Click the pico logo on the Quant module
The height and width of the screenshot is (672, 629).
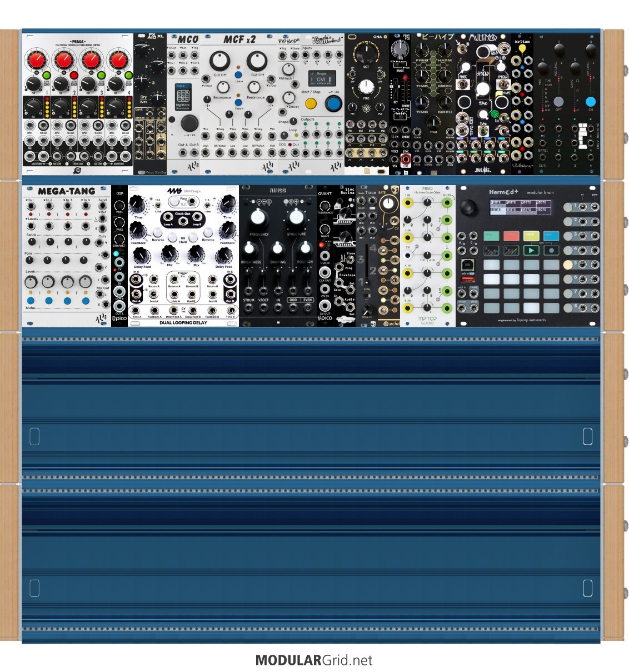tap(325, 318)
